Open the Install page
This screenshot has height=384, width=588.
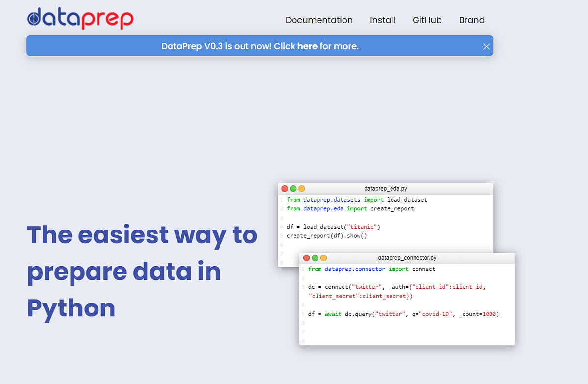[x=383, y=20]
